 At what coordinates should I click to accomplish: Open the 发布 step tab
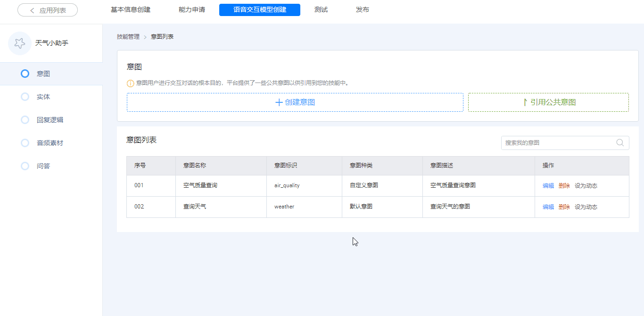click(363, 9)
